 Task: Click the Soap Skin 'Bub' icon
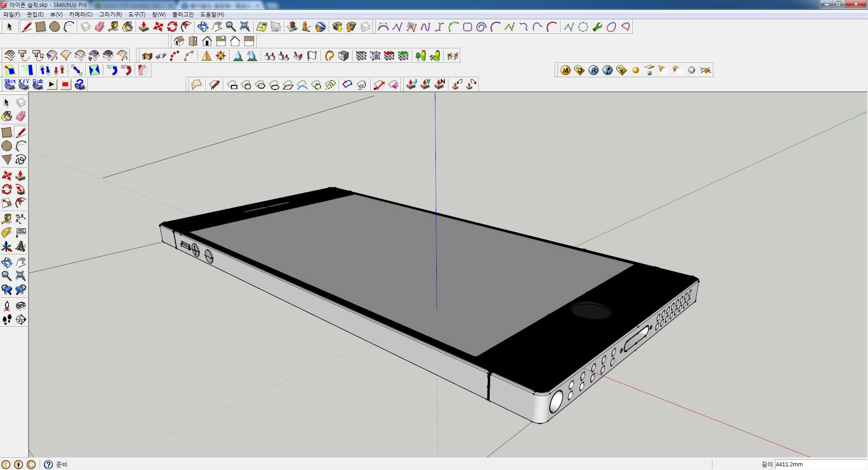click(x=38, y=85)
